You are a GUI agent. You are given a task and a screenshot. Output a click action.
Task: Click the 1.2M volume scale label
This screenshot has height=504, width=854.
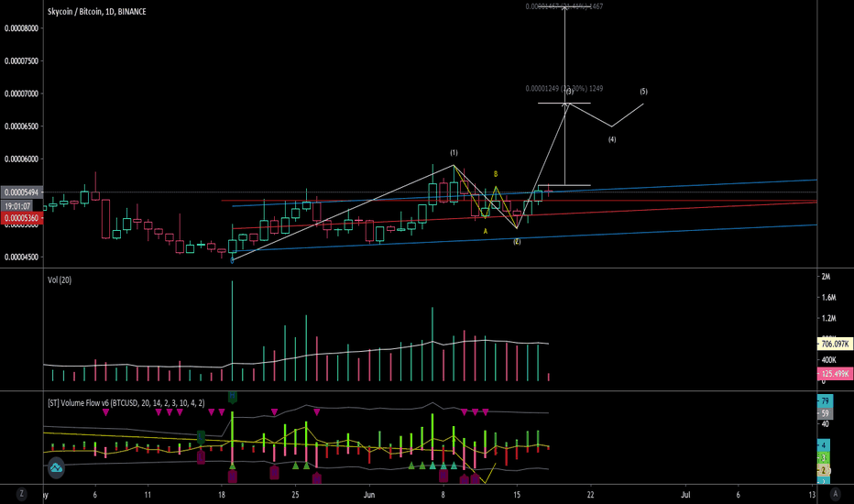point(828,318)
